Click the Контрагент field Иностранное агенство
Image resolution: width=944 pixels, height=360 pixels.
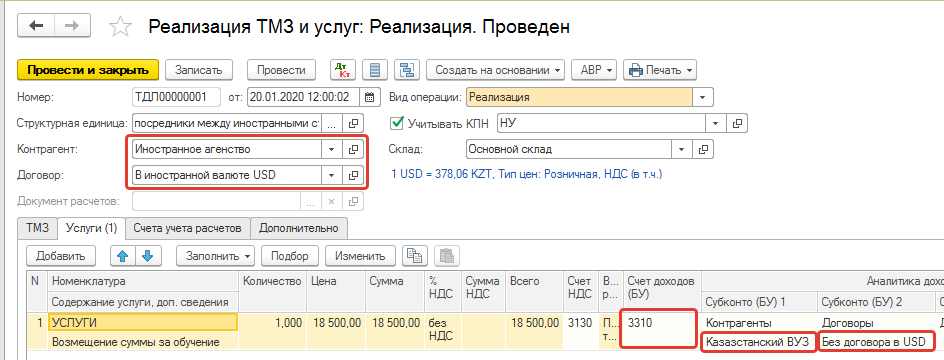pos(226,149)
